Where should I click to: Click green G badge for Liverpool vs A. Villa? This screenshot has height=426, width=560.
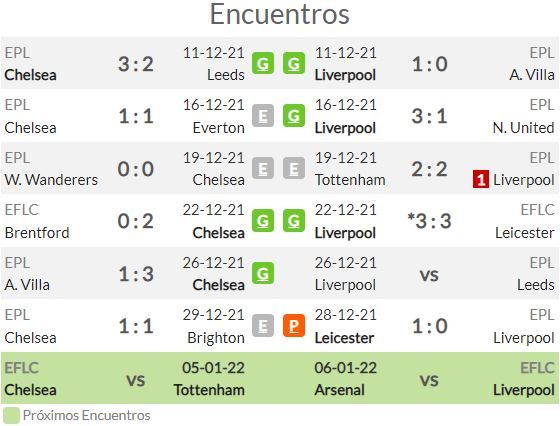click(x=294, y=64)
